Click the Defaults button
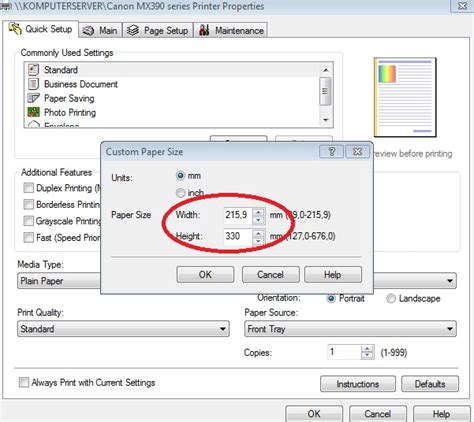Image resolution: width=474 pixels, height=422 pixels. click(x=430, y=384)
